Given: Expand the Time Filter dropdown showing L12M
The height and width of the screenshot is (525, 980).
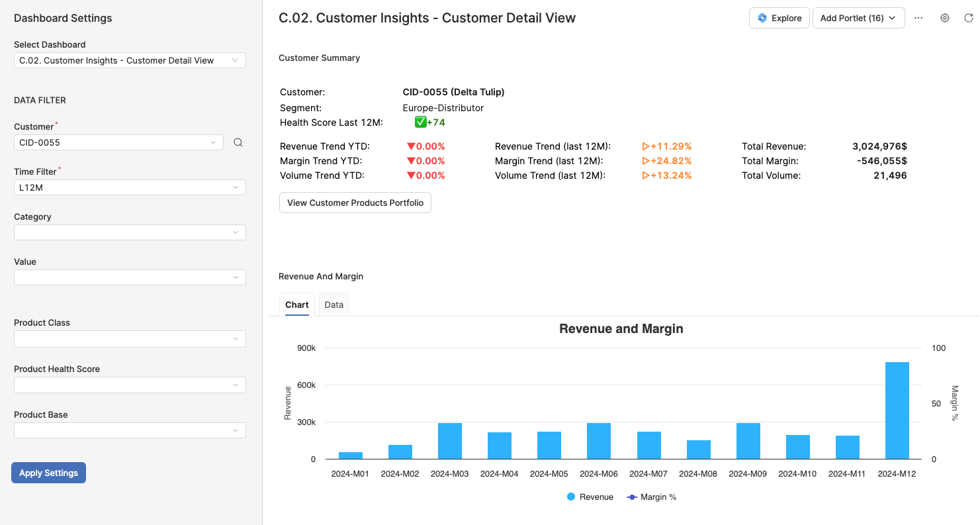Looking at the screenshot, I should [130, 187].
